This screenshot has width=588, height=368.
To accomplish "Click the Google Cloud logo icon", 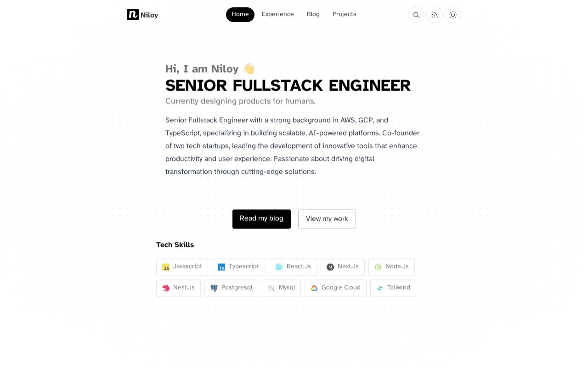I will point(314,288).
